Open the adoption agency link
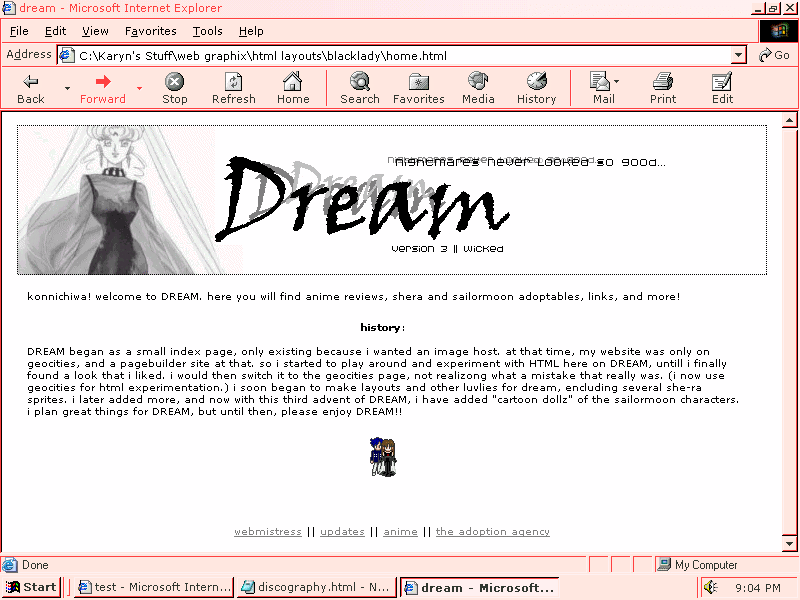This screenshot has width=800, height=600. click(x=492, y=532)
